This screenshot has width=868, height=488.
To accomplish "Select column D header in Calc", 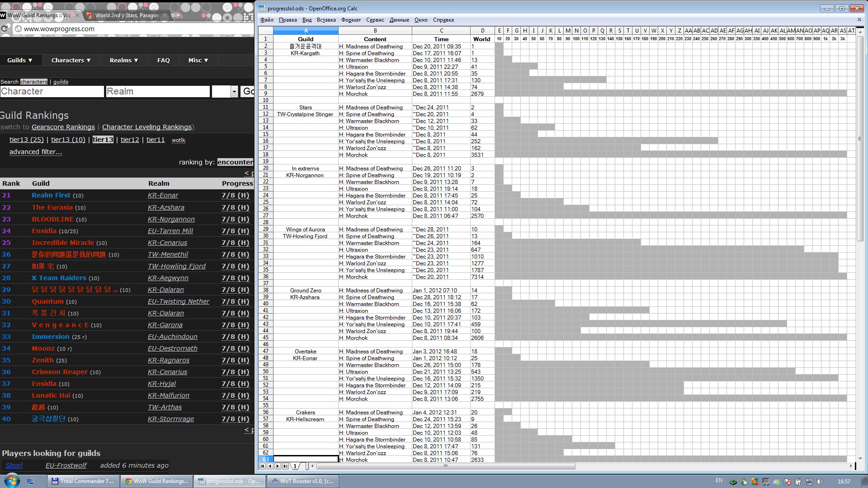I will (482, 31).
